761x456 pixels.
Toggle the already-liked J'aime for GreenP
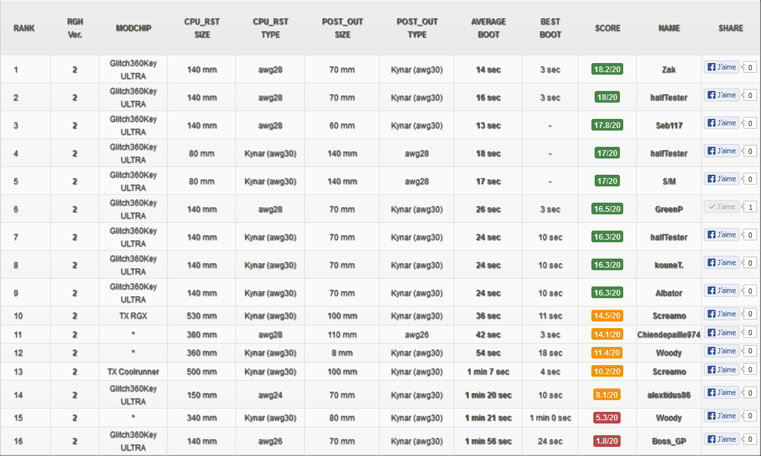coord(722,207)
